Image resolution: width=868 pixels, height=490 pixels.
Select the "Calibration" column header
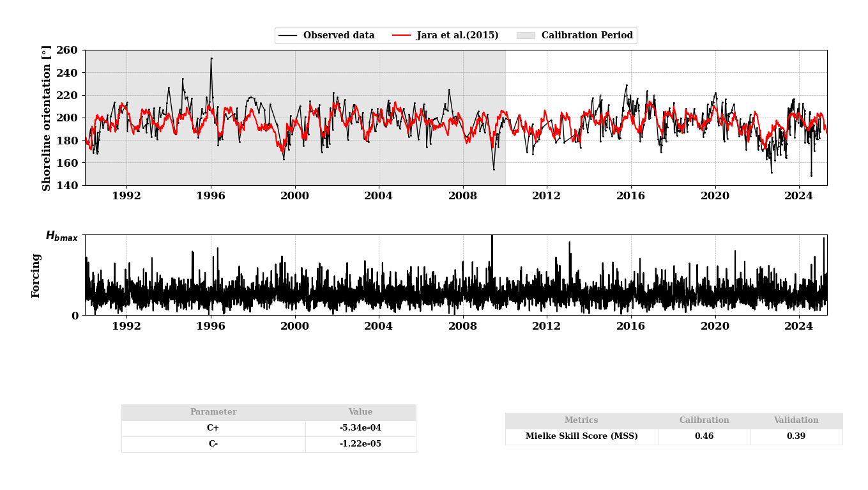704,420
